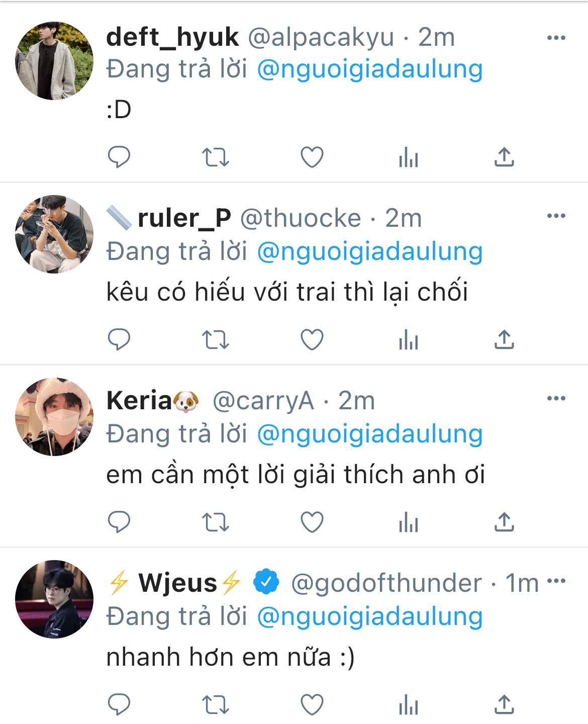Open more options on Keria's tweet

[x=556, y=398]
